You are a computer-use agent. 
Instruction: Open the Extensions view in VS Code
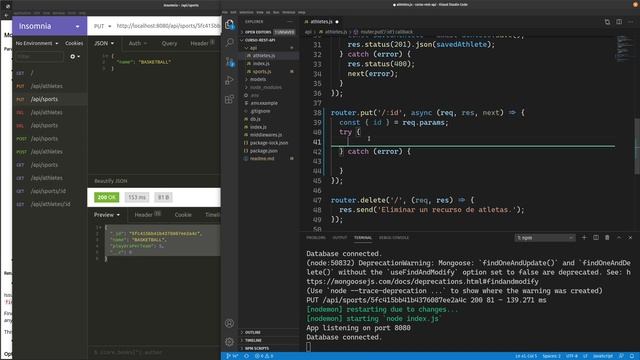pyautogui.click(x=230, y=99)
